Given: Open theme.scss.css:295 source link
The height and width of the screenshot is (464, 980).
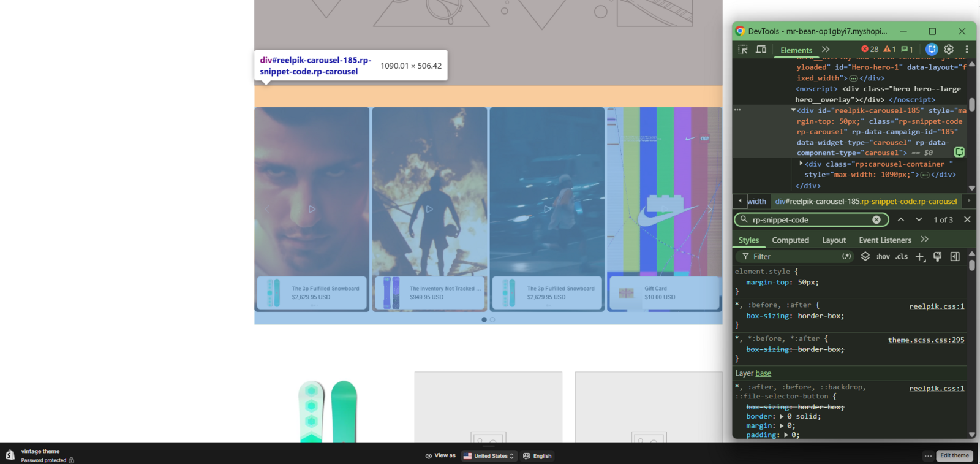Looking at the screenshot, I should 926,340.
